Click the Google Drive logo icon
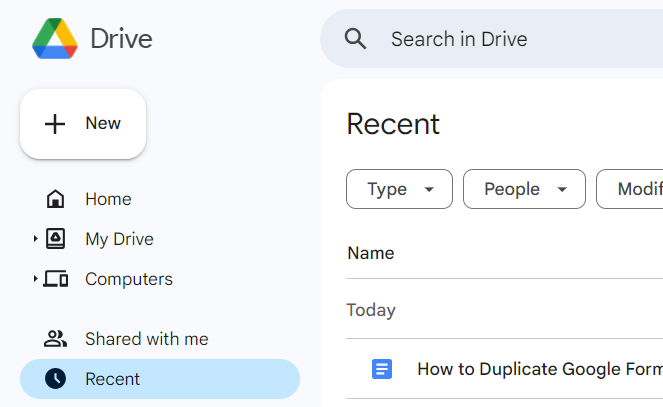This screenshot has width=663, height=407. click(x=54, y=39)
